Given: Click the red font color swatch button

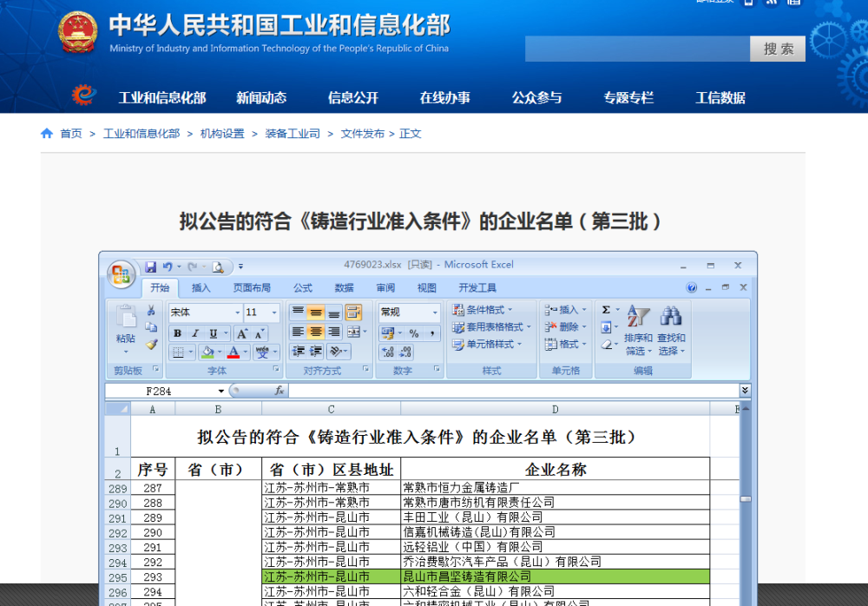Looking at the screenshot, I should [x=233, y=352].
